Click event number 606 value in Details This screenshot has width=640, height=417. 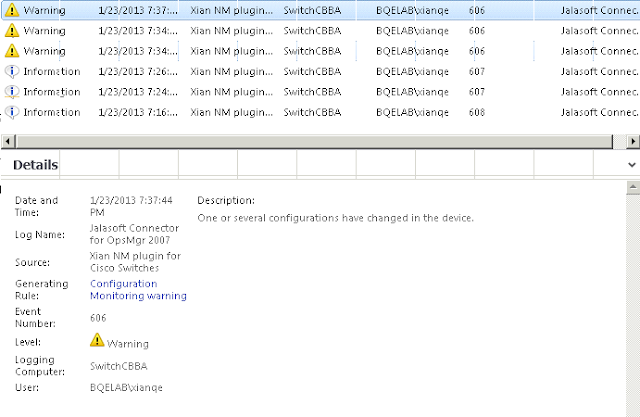98,317
